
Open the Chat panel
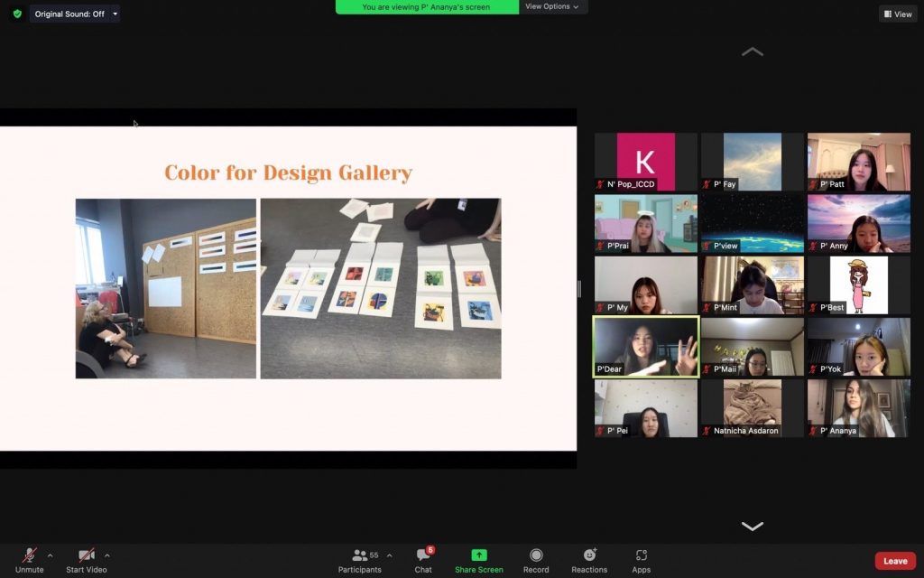tap(423, 560)
